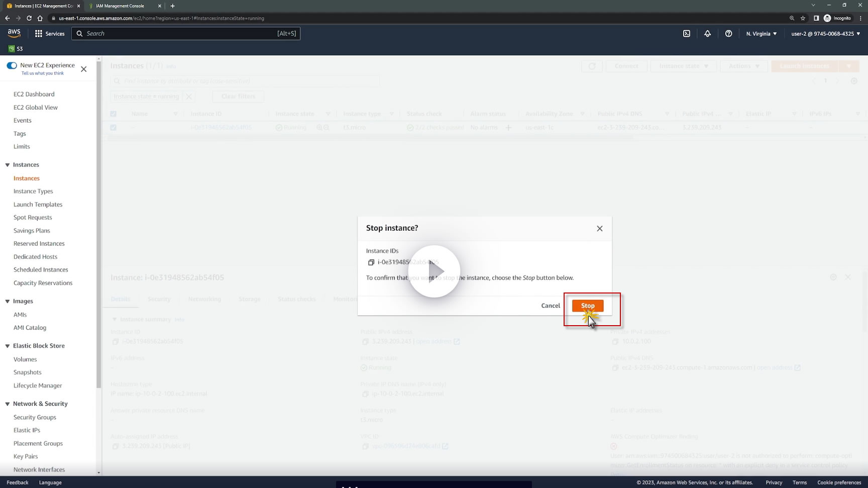
Task: Open Dedicated Hosts page
Action: coord(36,257)
